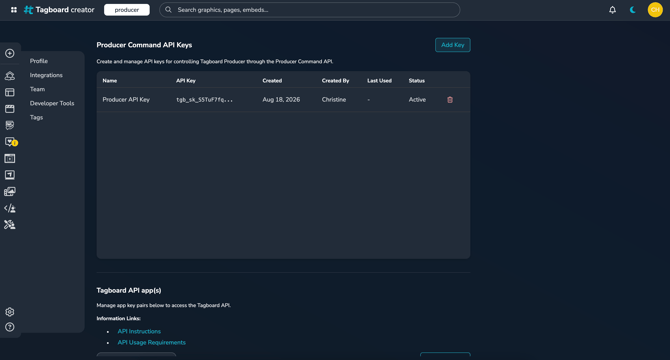Screen dimensions: 670x360
Task: Click the search magnifier icon
Action: coord(168,9)
